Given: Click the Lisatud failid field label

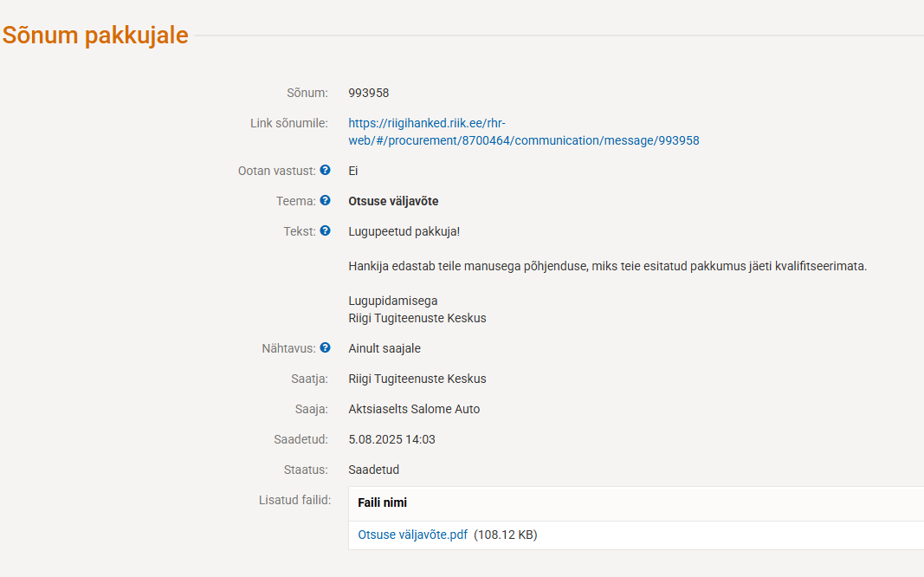Looking at the screenshot, I should point(294,500).
